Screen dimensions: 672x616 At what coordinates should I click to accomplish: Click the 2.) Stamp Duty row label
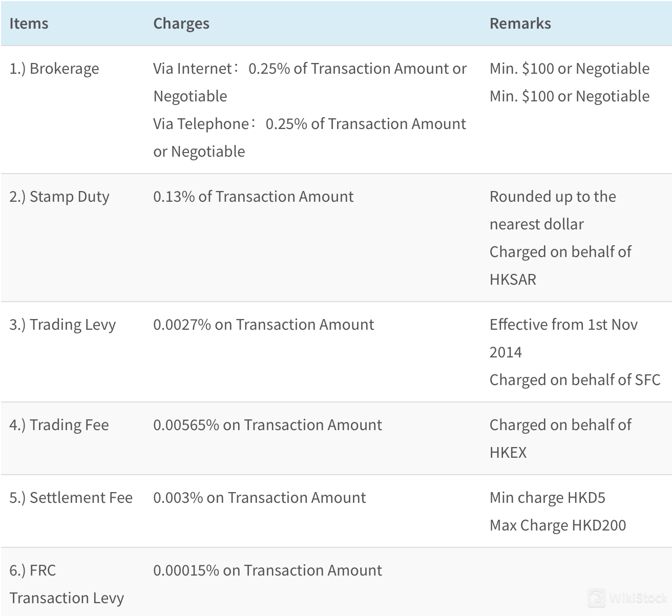[x=59, y=197]
